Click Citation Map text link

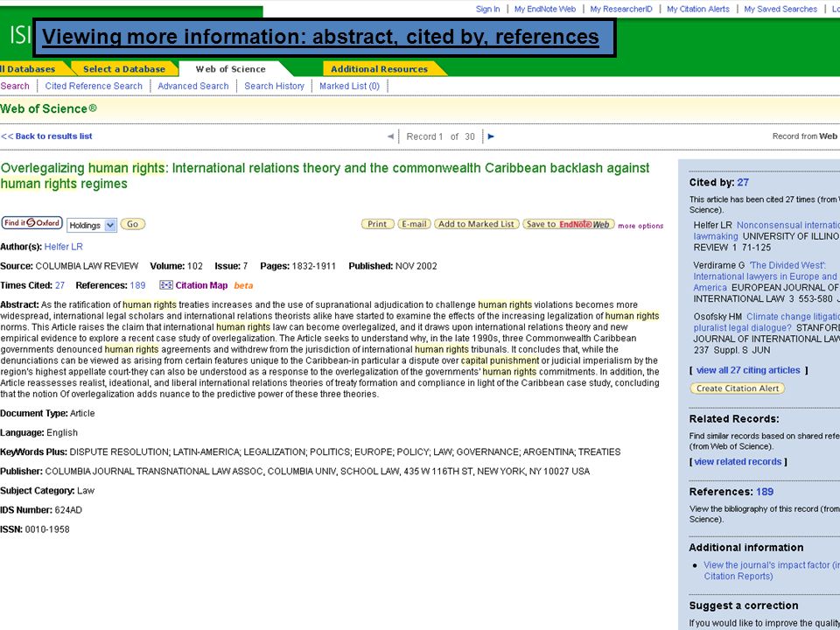(201, 285)
